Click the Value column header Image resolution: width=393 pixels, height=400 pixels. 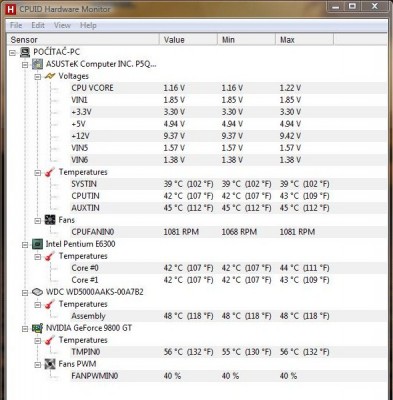[x=188, y=40]
